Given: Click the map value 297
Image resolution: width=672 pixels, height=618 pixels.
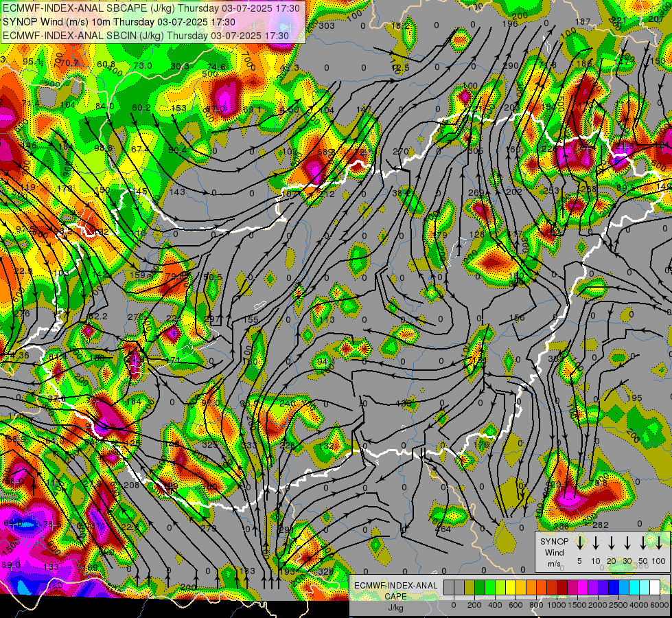Looking at the screenshot, I should (x=212, y=319).
